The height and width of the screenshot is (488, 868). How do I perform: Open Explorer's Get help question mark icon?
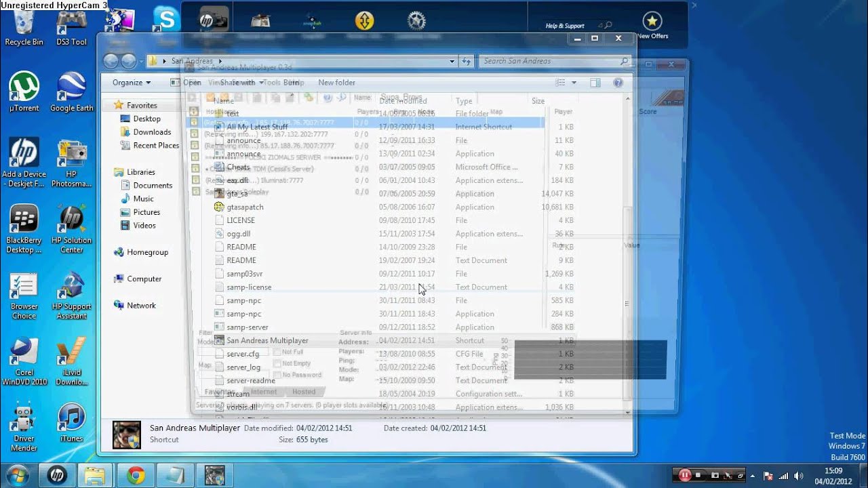618,83
